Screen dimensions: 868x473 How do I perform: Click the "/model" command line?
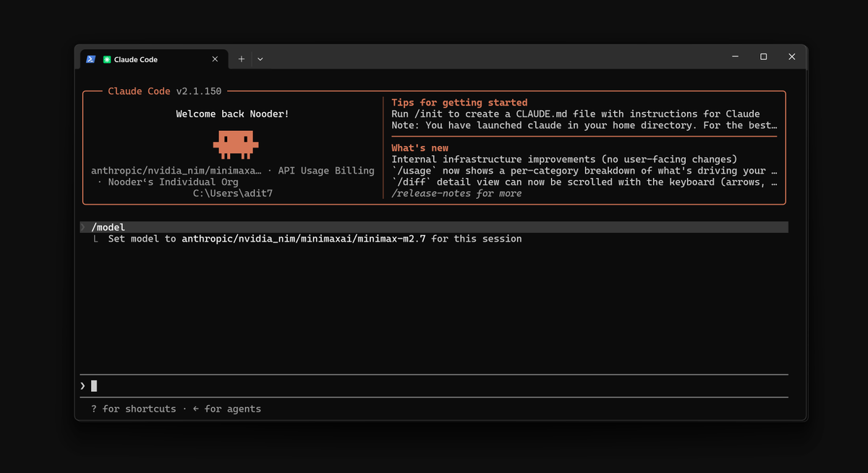(x=434, y=227)
